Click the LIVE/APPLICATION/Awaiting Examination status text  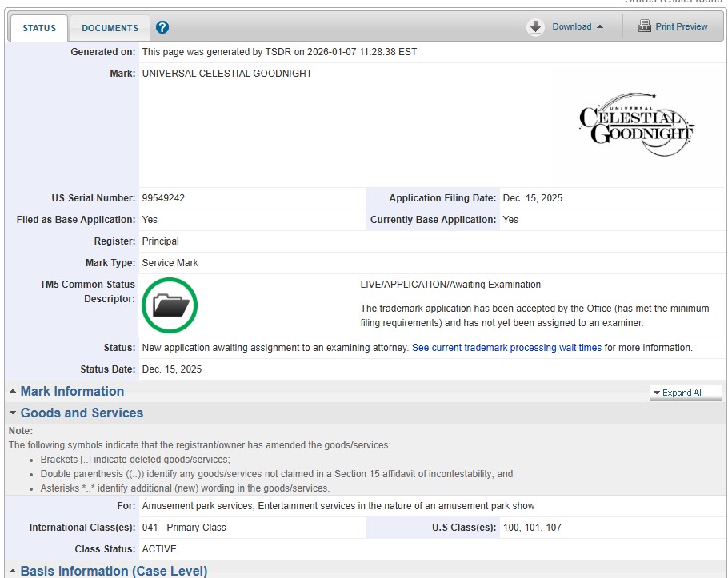450,285
